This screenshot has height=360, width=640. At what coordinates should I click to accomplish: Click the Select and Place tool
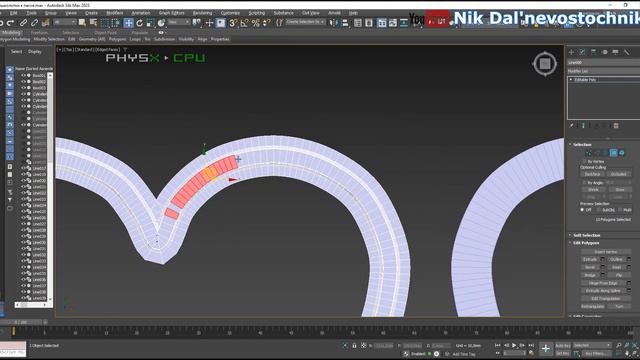tap(161, 23)
